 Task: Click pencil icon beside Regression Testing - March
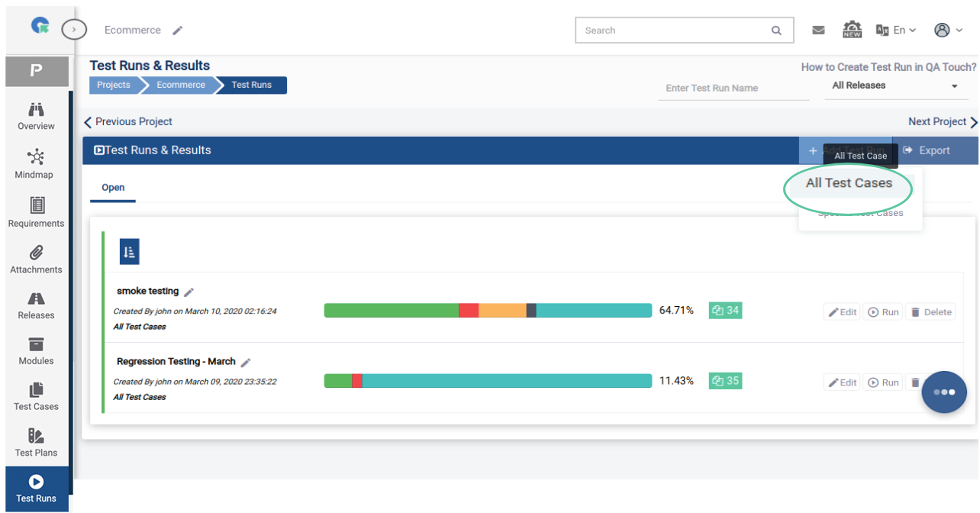click(246, 362)
